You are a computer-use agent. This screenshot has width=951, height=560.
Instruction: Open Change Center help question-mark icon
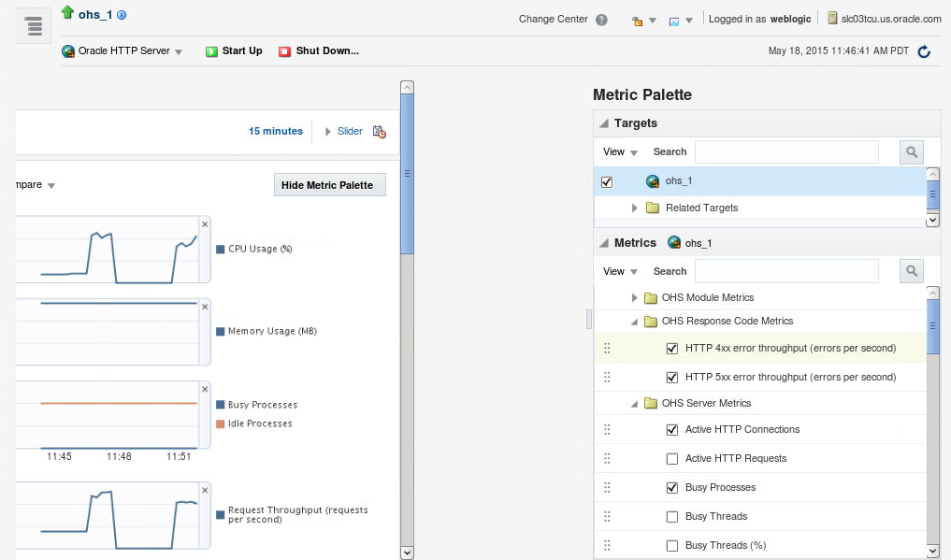click(601, 20)
